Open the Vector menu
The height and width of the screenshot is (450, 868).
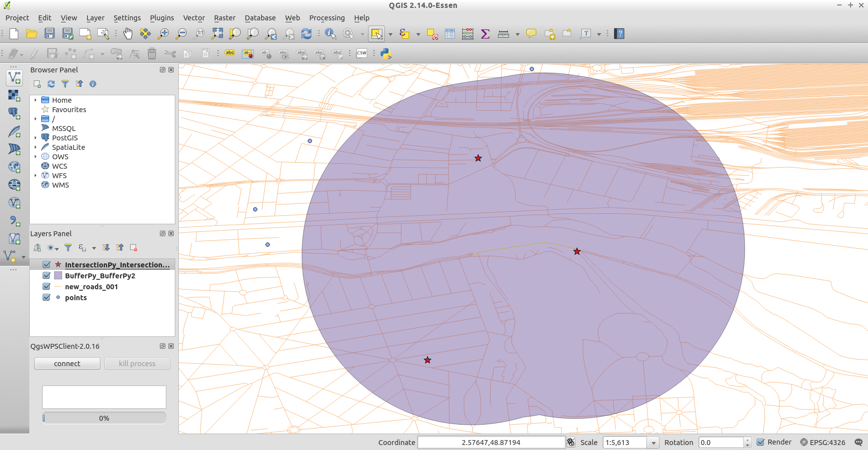(x=194, y=18)
